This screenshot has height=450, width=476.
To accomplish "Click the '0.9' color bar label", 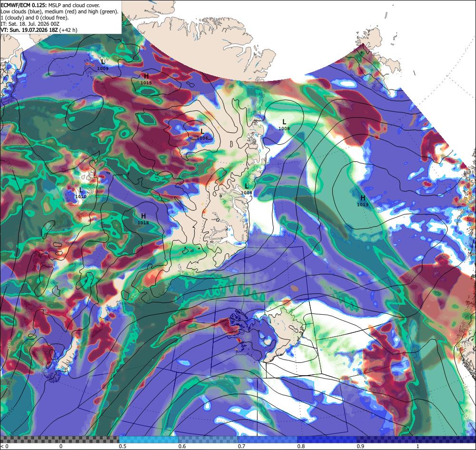I will [361, 446].
